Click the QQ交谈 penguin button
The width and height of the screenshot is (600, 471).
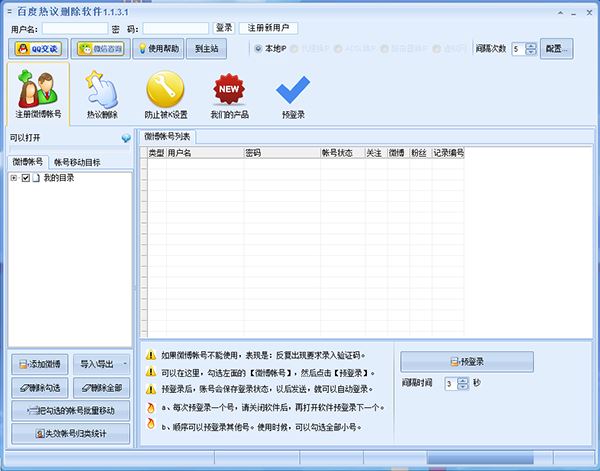click(x=36, y=48)
